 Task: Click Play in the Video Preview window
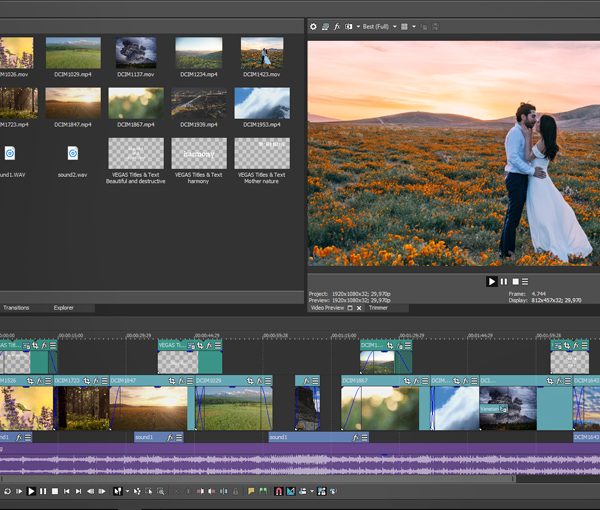[x=492, y=282]
